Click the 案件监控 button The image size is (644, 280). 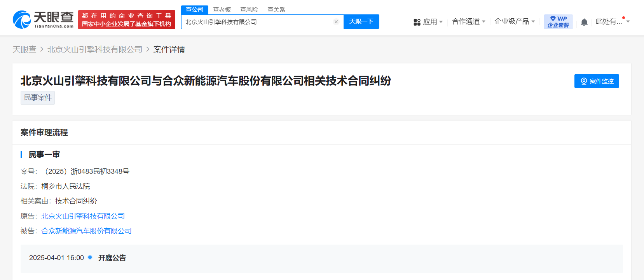597,81
